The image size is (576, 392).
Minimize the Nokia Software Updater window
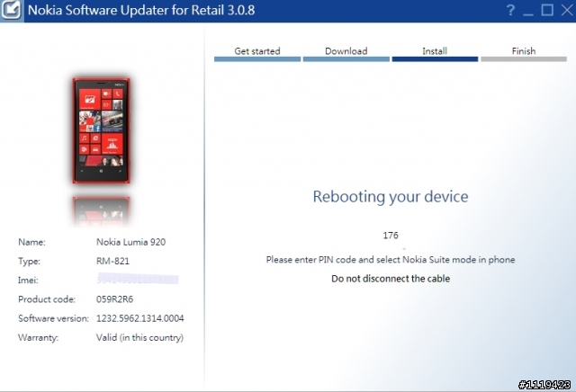tap(528, 14)
